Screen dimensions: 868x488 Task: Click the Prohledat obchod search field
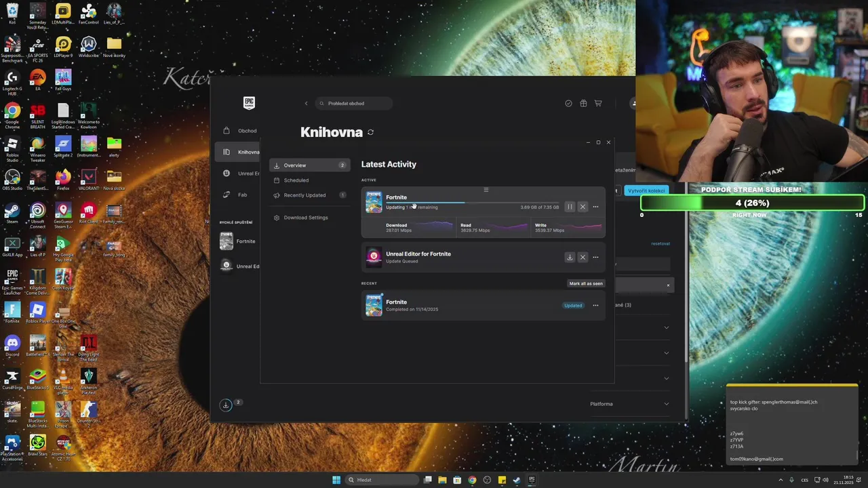(x=354, y=103)
